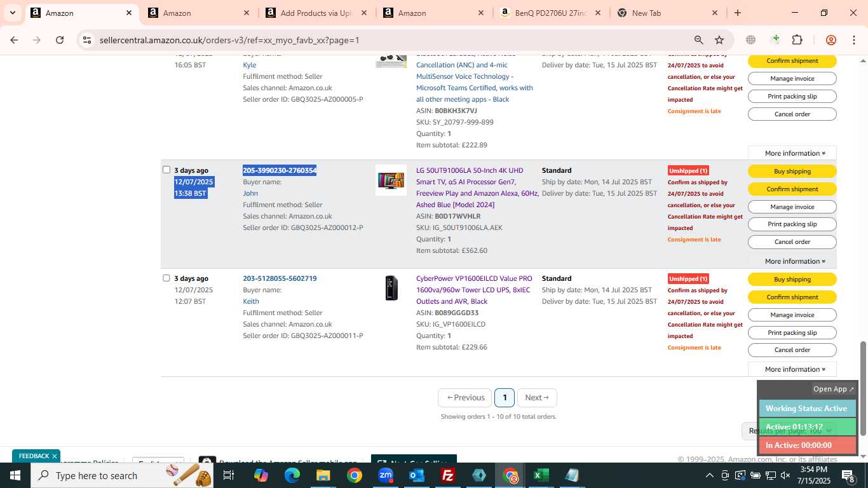This screenshot has height=488, width=868.
Task: Open the Windows Start menu
Action: [x=15, y=475]
